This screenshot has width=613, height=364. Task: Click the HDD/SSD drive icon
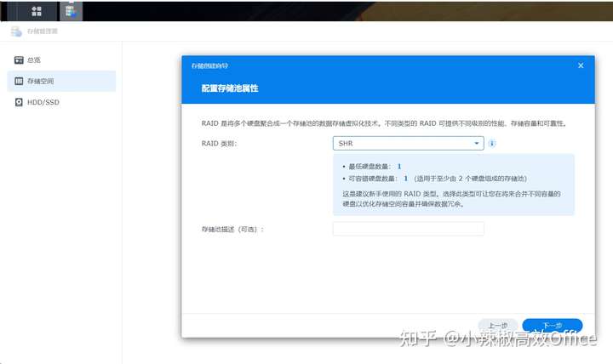coord(19,102)
